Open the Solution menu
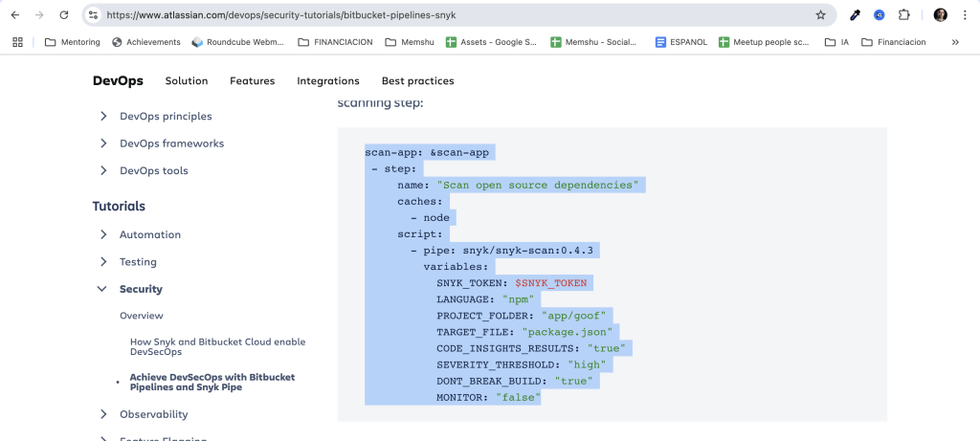Screen dimensions: 980x441 pos(187,80)
